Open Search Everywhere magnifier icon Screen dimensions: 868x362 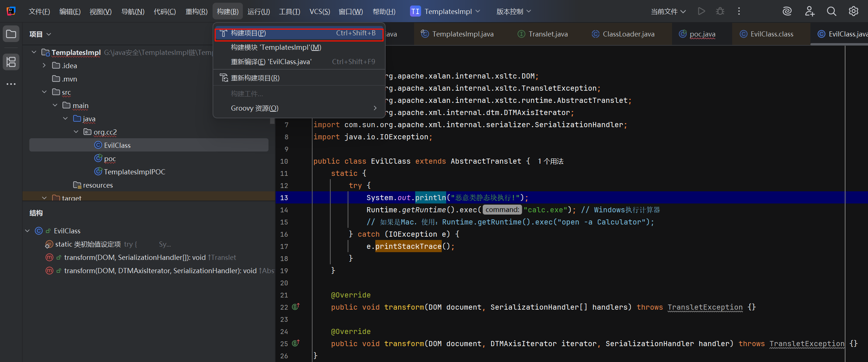pos(831,11)
